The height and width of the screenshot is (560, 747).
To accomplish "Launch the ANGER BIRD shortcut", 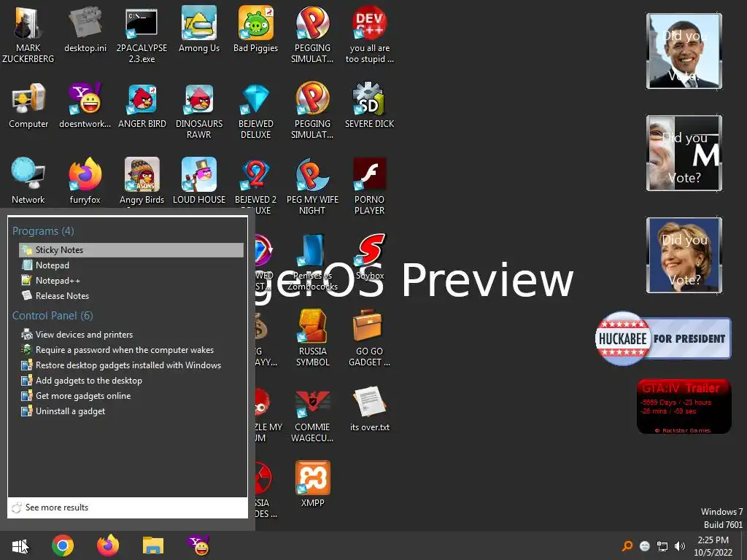I will 142,105.
